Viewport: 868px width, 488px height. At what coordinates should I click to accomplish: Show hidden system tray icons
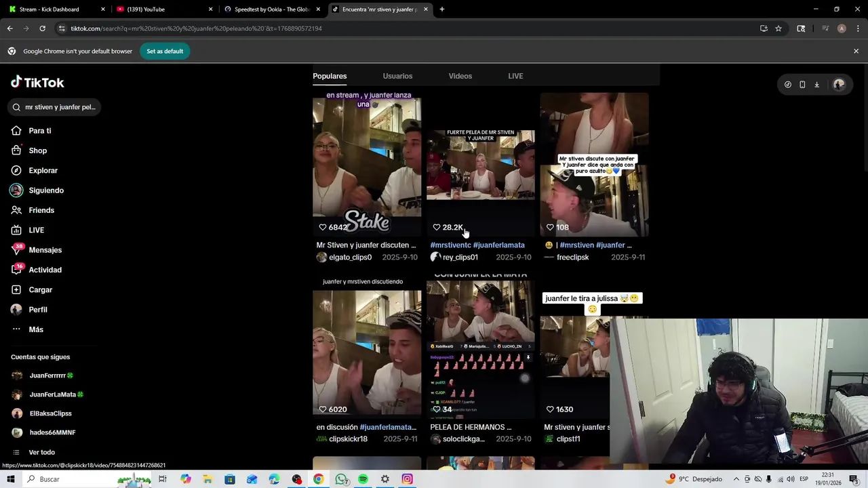tap(736, 479)
